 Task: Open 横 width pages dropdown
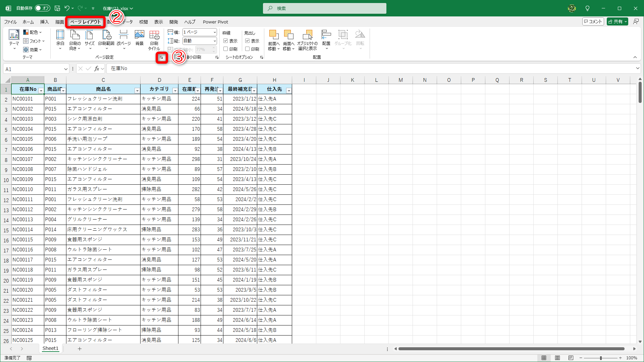click(x=214, y=32)
